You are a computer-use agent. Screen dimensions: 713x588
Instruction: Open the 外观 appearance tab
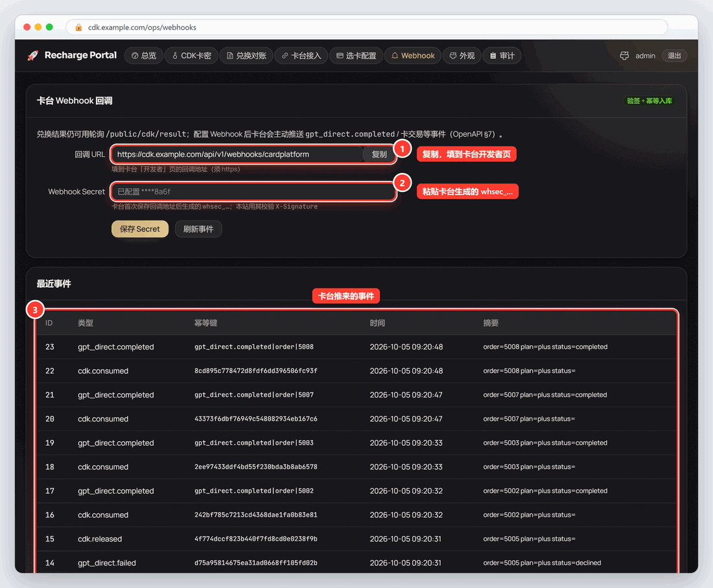(462, 56)
